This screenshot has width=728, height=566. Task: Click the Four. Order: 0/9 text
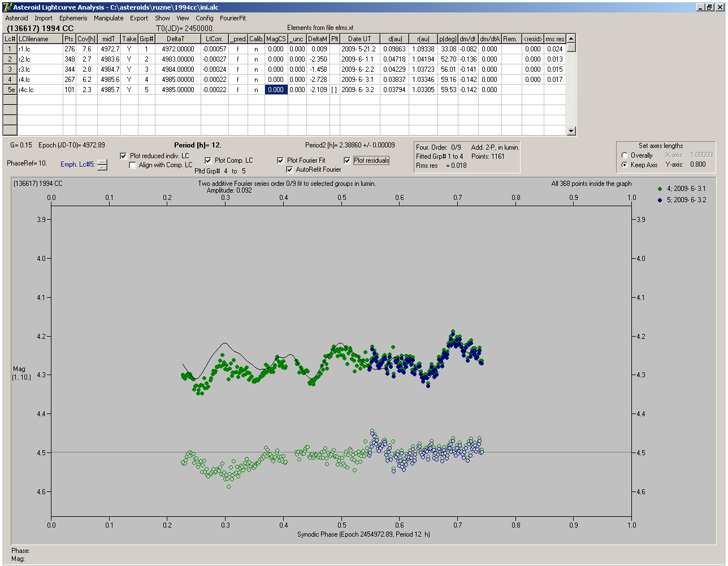(439, 147)
